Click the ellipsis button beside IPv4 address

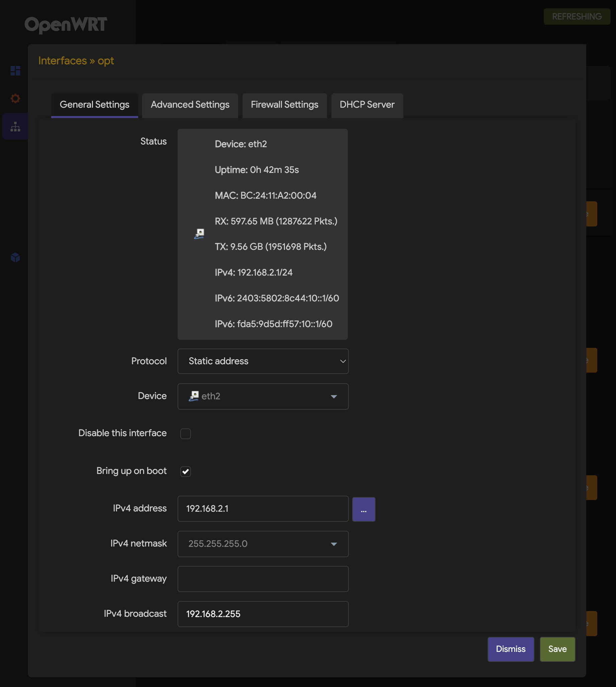(364, 509)
